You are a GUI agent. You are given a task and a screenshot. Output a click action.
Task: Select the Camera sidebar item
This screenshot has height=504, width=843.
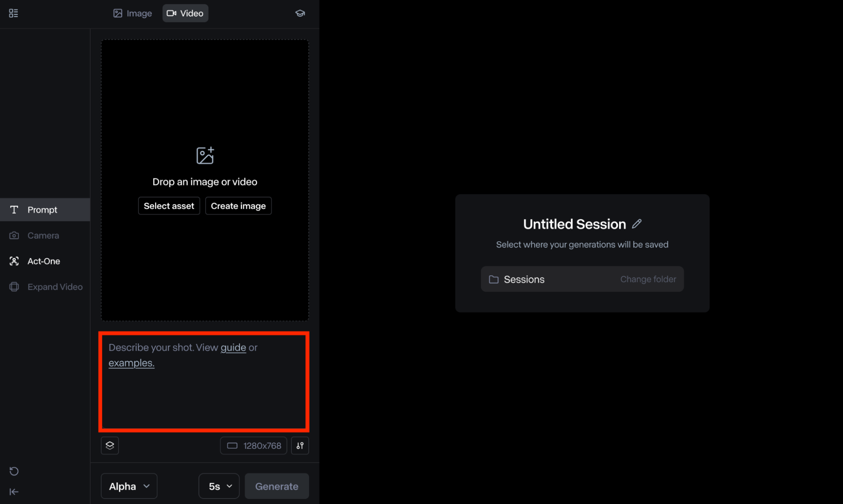(x=45, y=235)
